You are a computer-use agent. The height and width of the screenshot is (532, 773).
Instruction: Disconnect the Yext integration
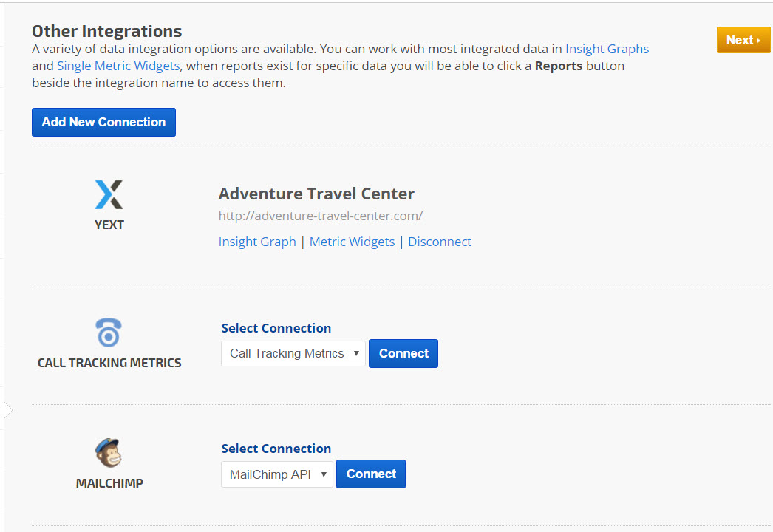pos(440,242)
